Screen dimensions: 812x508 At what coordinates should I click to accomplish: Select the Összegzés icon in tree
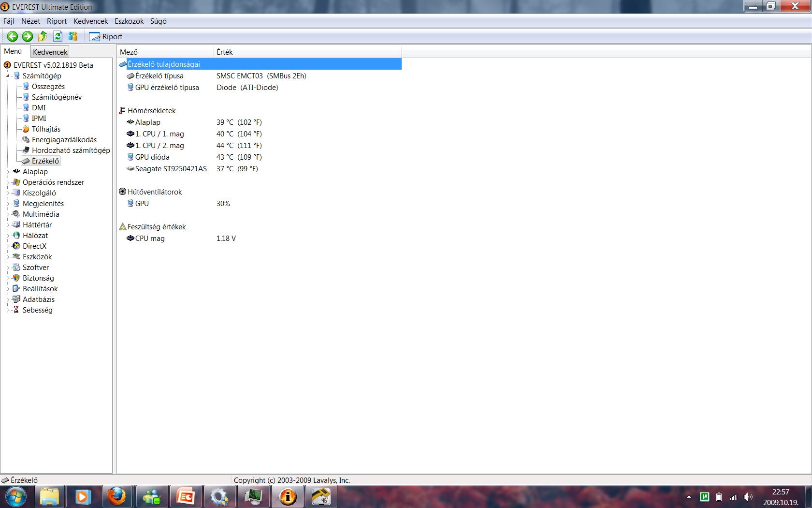coord(26,86)
